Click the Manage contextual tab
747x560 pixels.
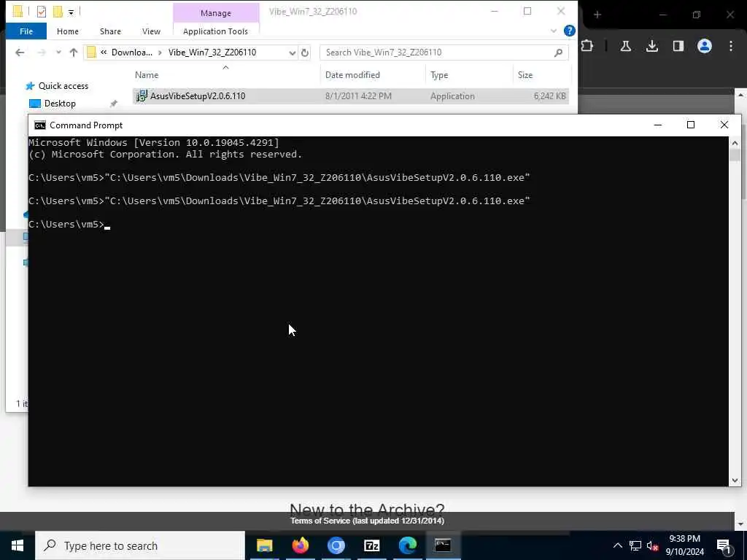click(x=216, y=13)
